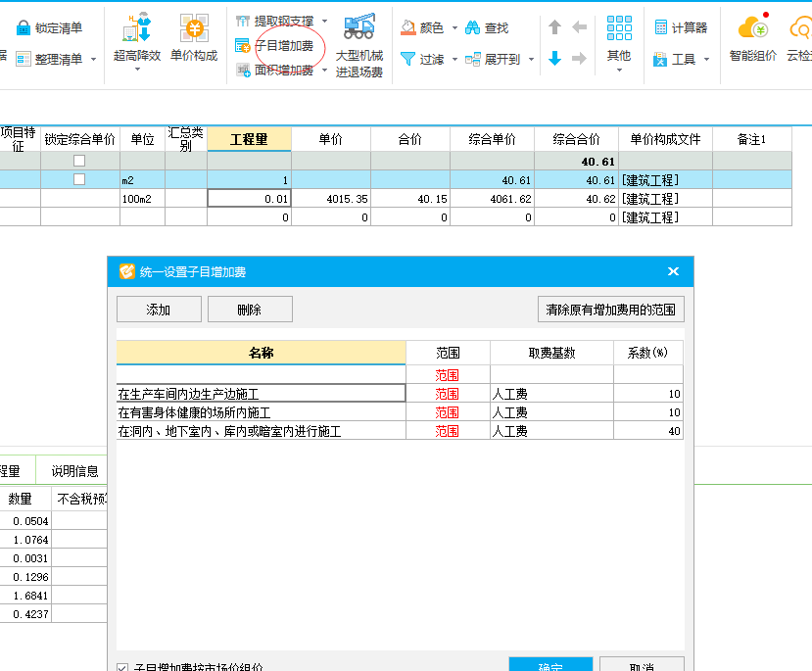Toggle 子目增加费按市场价组价 checkbox
Image resolution: width=812 pixels, height=671 pixels.
(122, 667)
